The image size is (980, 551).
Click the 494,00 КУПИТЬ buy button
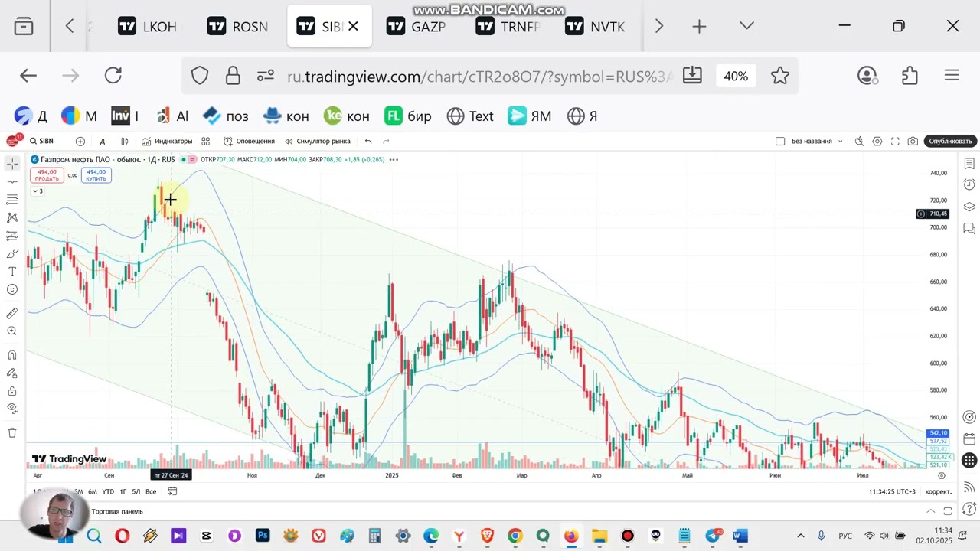(96, 175)
